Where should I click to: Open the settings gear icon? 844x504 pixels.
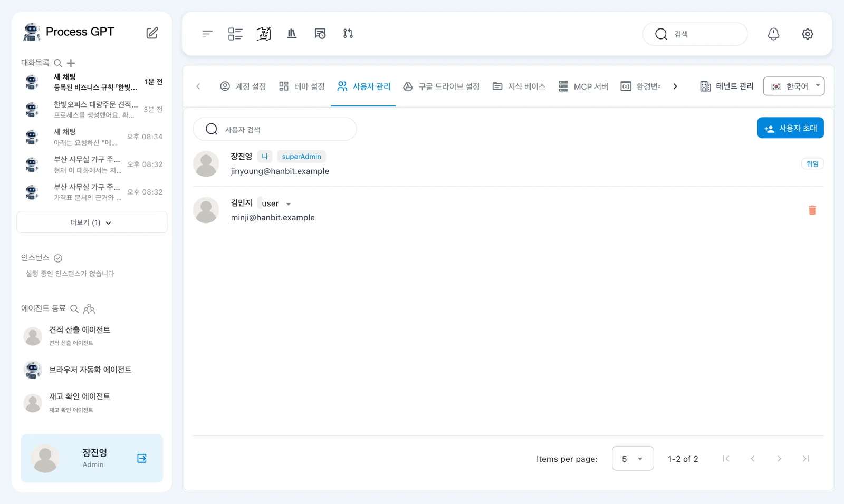tap(808, 34)
